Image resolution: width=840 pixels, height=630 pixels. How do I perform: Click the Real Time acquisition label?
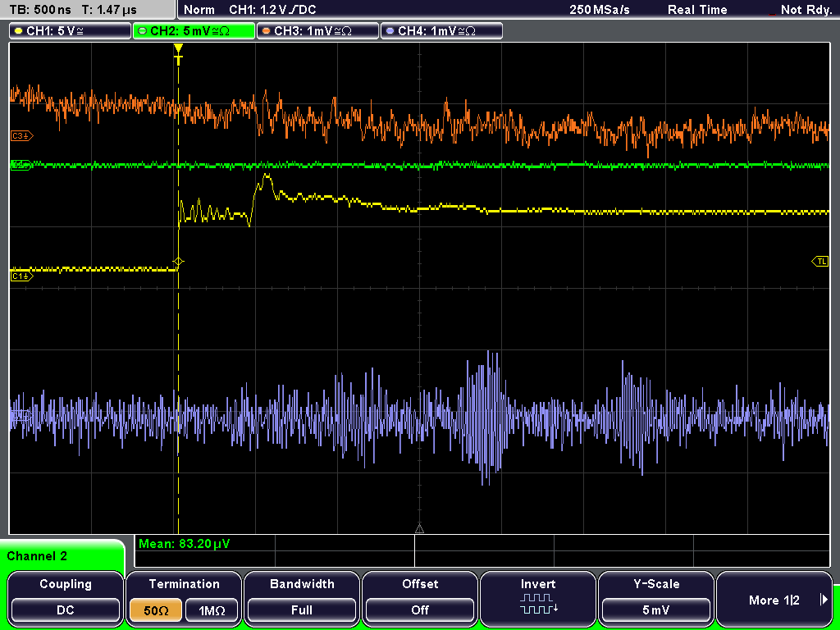pos(697,10)
